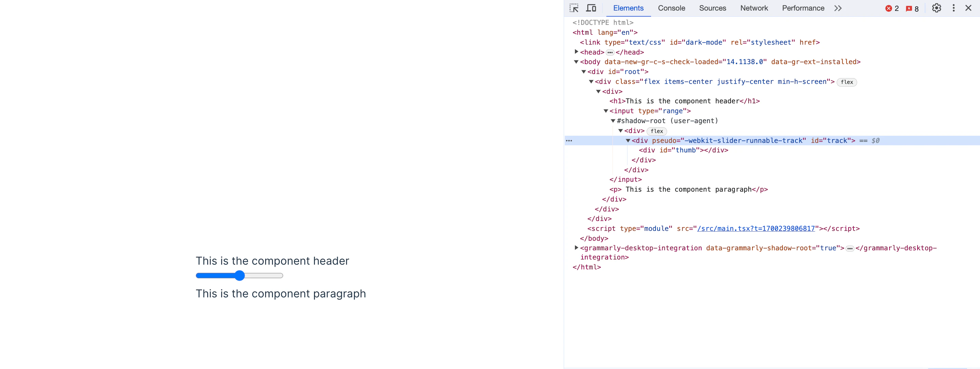The image size is (980, 369).
Task: Open the three-dot customize DevTools menu
Action: [953, 8]
